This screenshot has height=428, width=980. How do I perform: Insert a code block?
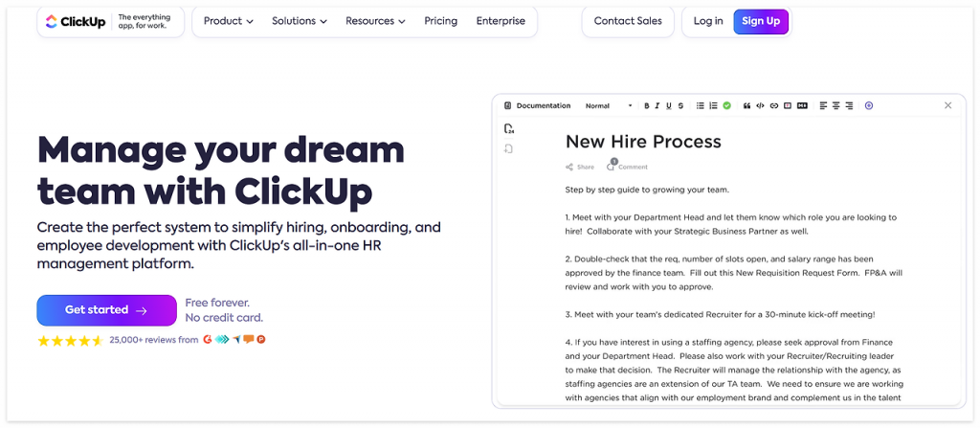760,105
